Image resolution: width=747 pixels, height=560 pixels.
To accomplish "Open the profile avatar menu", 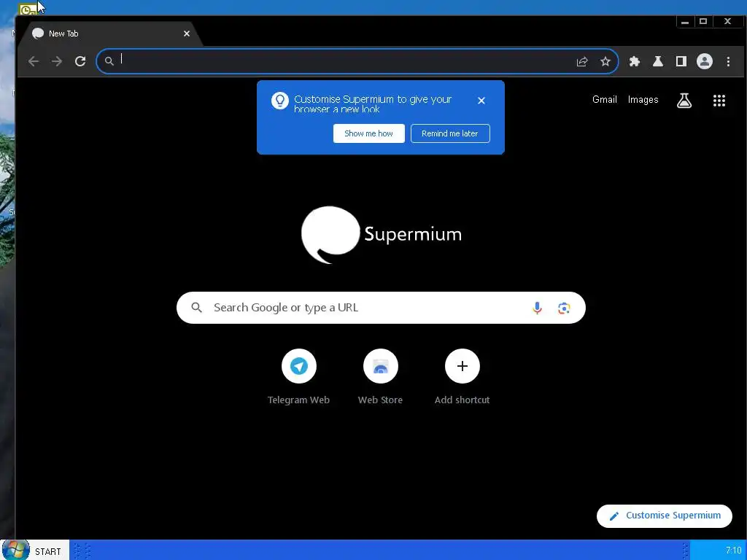I will coord(705,61).
